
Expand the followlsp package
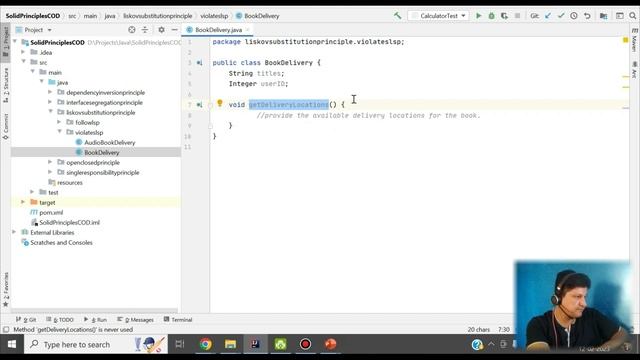coord(59,122)
